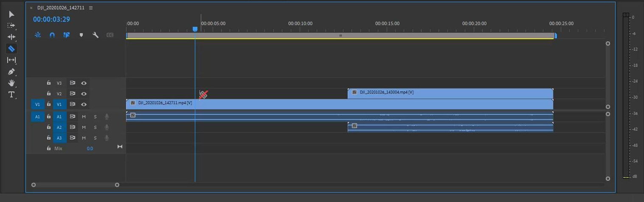Select the DJI_20201026_142711 sequence tab
This screenshot has height=202, width=644.
[x=62, y=8]
